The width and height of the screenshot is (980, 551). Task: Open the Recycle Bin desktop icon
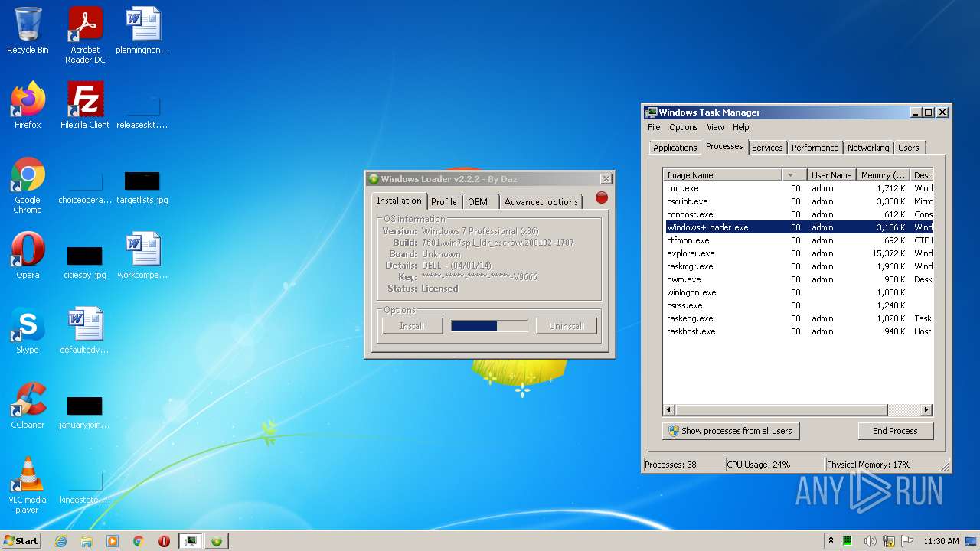click(x=28, y=31)
